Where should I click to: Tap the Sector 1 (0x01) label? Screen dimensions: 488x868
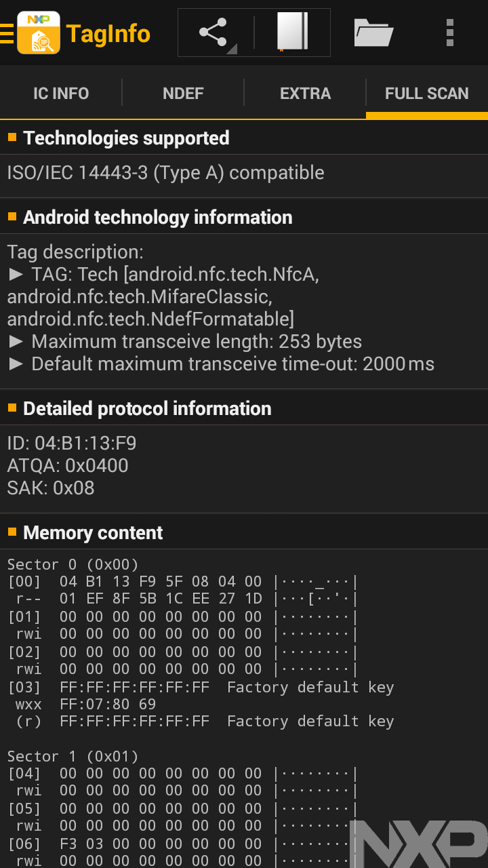pyautogui.click(x=73, y=756)
